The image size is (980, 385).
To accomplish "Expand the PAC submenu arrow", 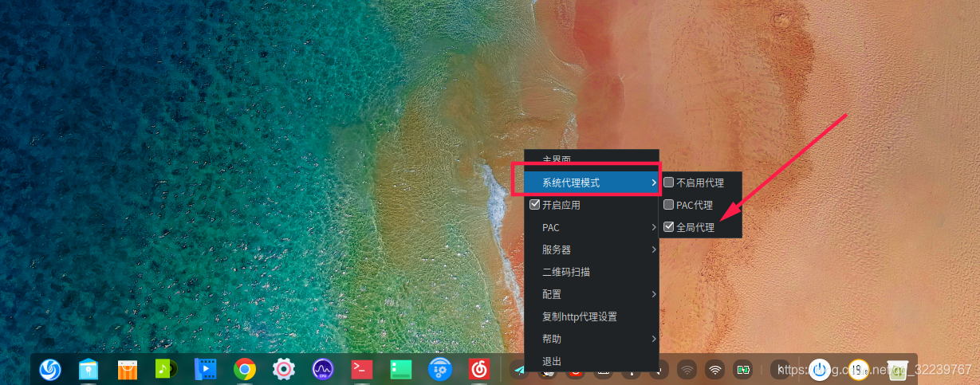I will pyautogui.click(x=653, y=227).
